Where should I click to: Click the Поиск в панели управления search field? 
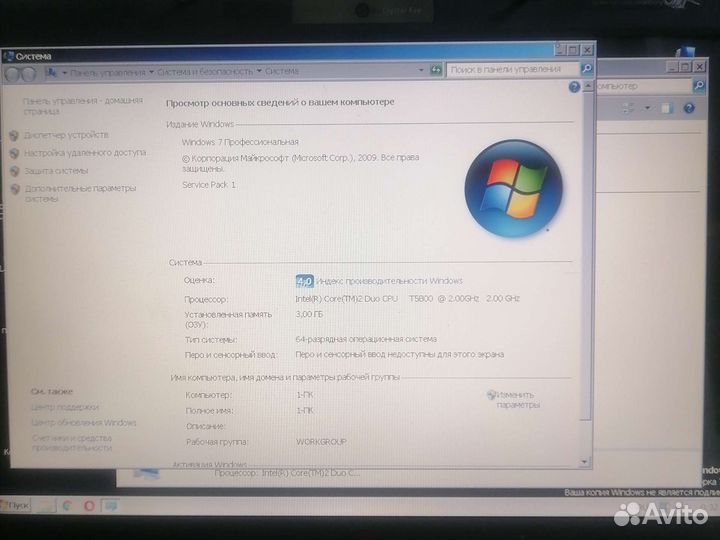(513, 69)
